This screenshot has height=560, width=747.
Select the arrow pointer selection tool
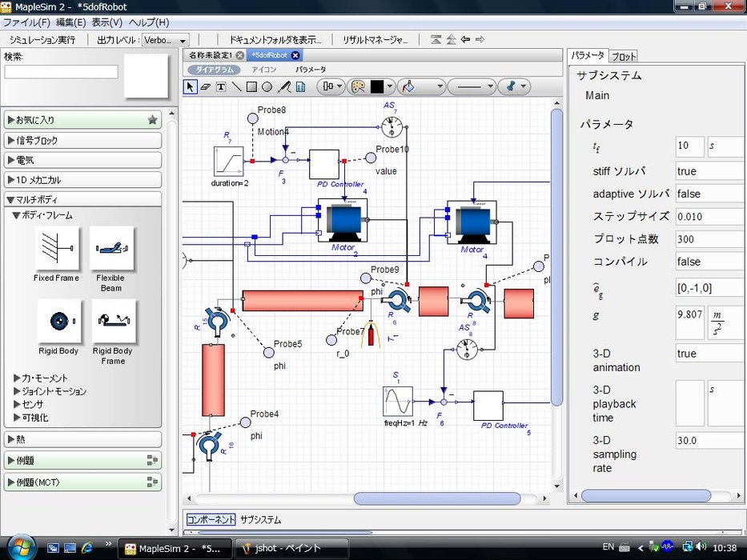(191, 86)
